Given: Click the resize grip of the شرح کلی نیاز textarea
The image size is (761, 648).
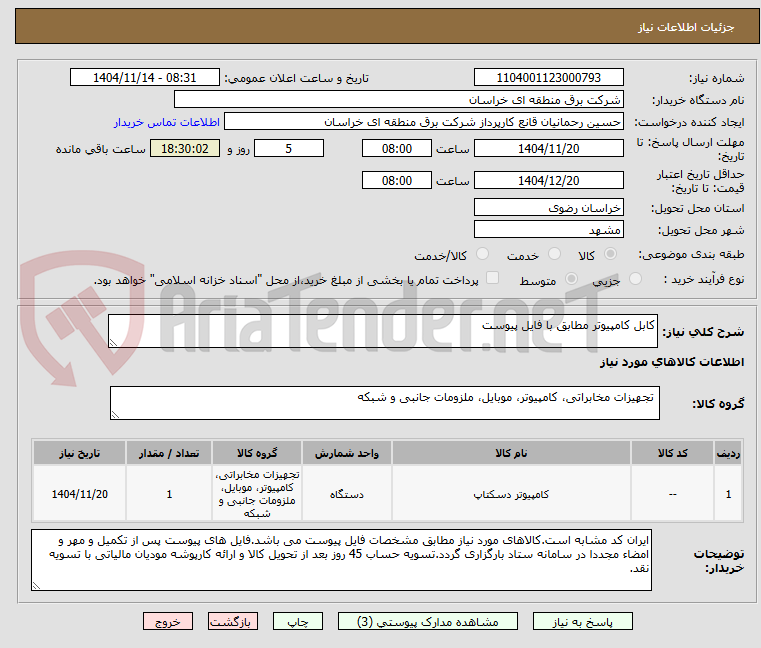Looking at the screenshot, I should click(x=114, y=343).
